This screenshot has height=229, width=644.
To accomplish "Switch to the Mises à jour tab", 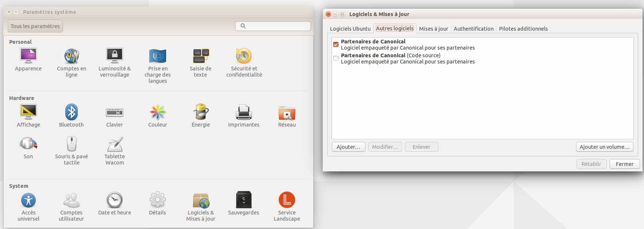I will tap(433, 29).
